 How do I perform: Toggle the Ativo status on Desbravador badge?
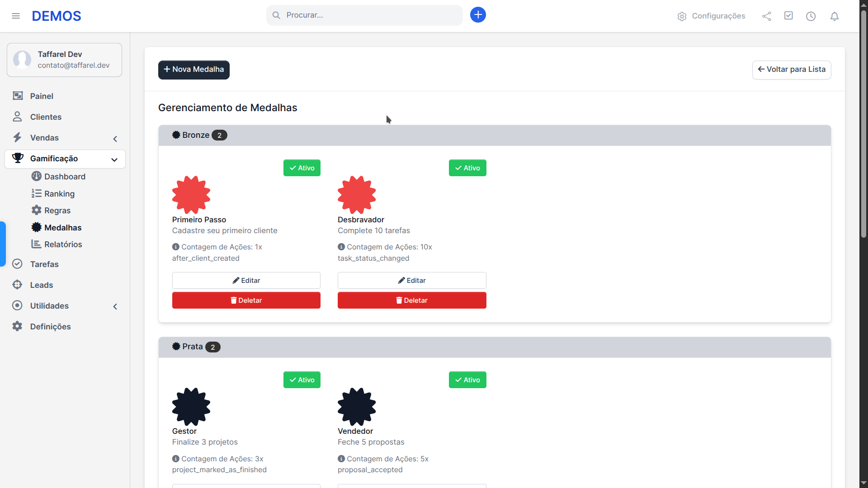467,168
